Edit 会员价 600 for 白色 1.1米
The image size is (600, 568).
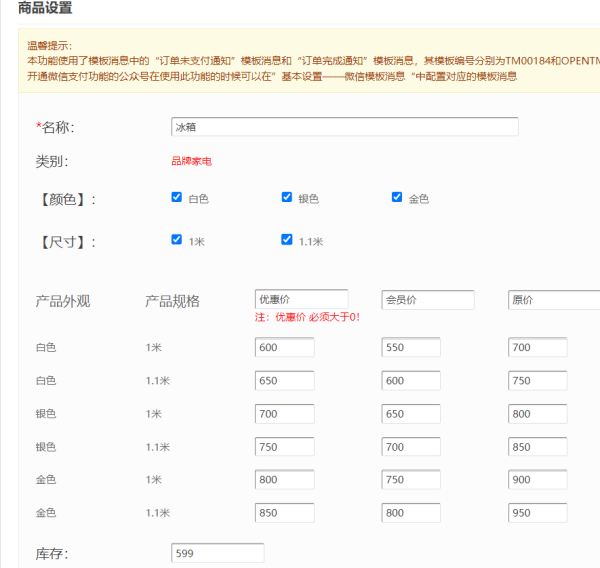point(411,380)
